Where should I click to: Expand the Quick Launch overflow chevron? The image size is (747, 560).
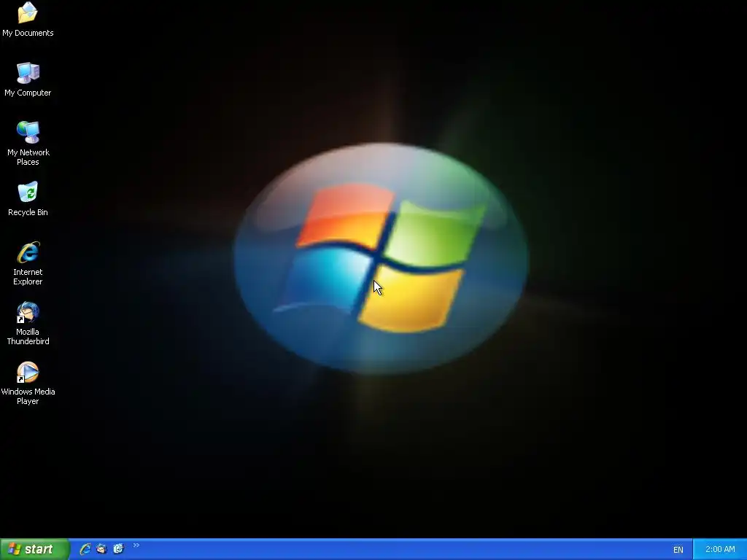(136, 545)
